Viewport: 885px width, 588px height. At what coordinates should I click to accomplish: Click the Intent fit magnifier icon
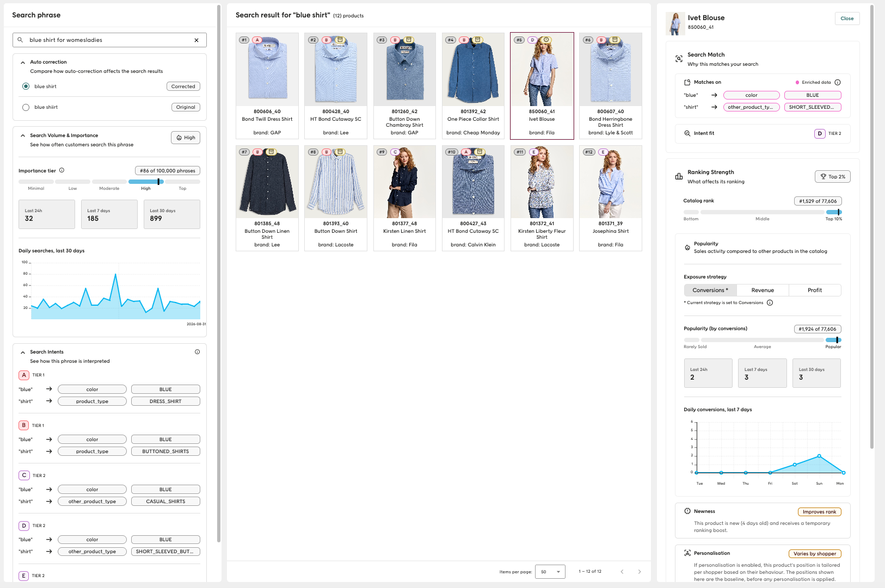coord(687,133)
